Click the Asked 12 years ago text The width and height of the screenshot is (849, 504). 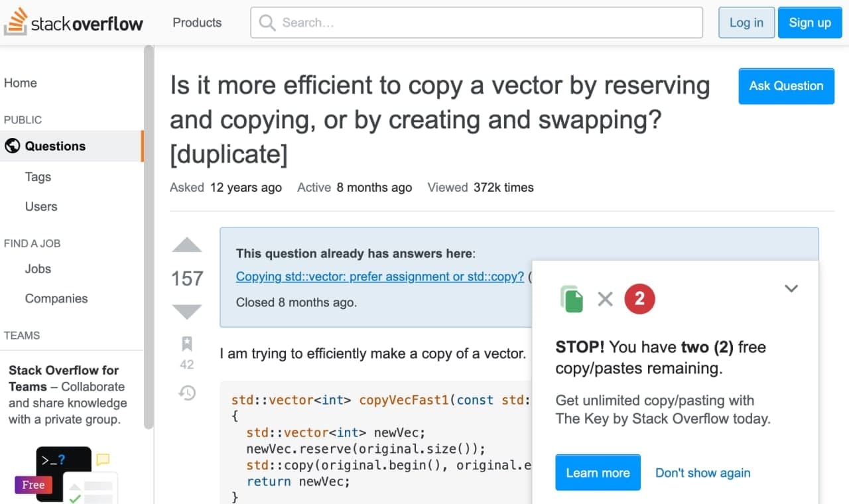coord(226,188)
